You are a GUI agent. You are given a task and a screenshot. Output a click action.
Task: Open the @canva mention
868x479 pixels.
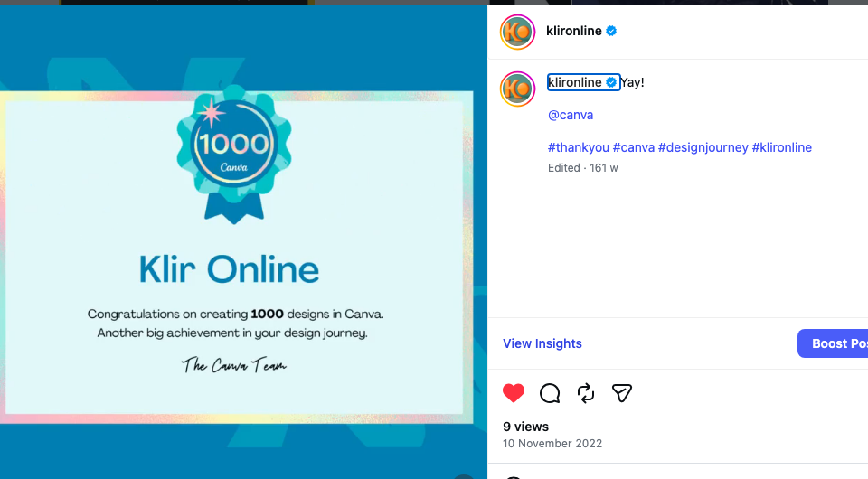pos(571,115)
